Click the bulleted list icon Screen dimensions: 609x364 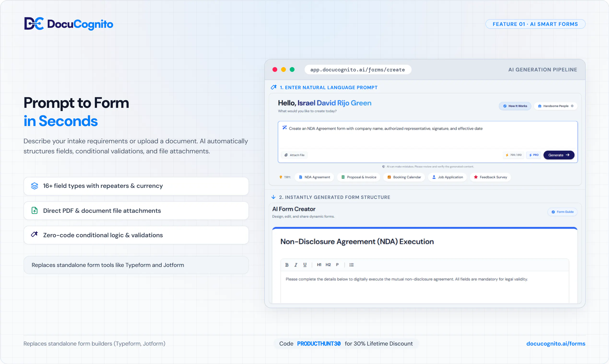[351, 265]
